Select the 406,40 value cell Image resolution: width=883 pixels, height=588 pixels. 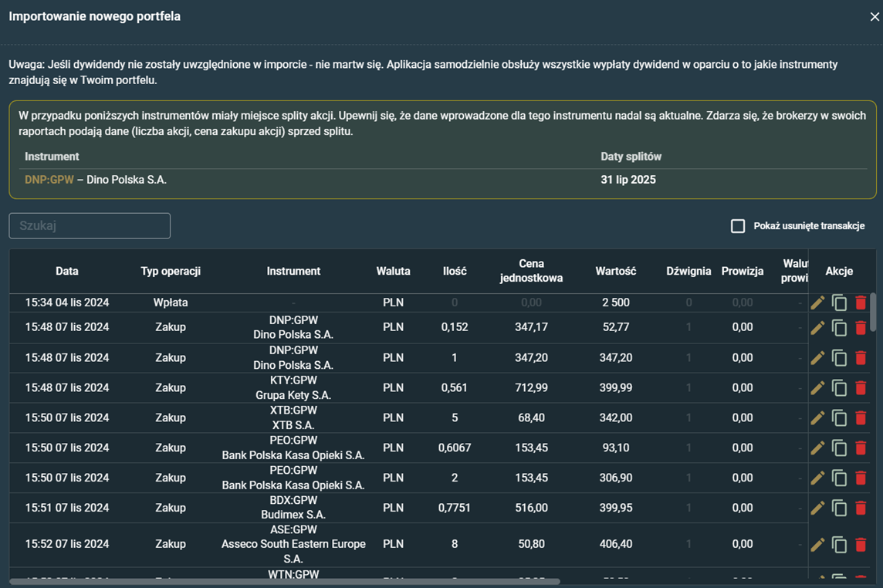(615, 544)
